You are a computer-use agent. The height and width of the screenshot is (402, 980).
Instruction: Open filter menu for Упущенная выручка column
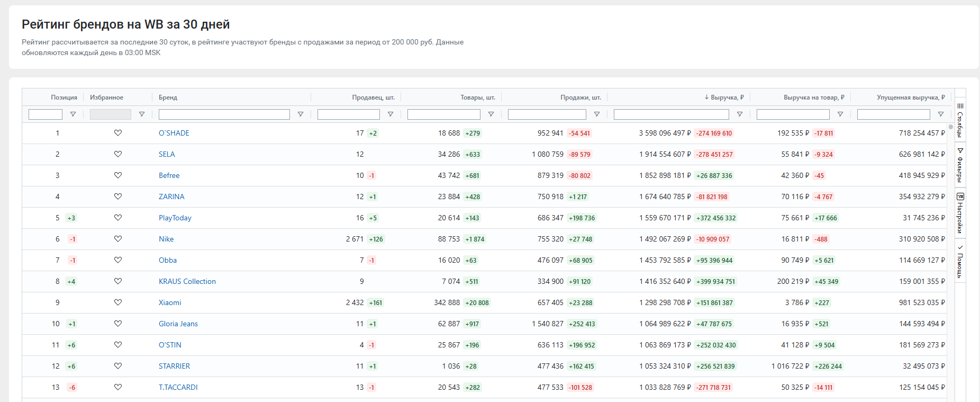tap(941, 114)
